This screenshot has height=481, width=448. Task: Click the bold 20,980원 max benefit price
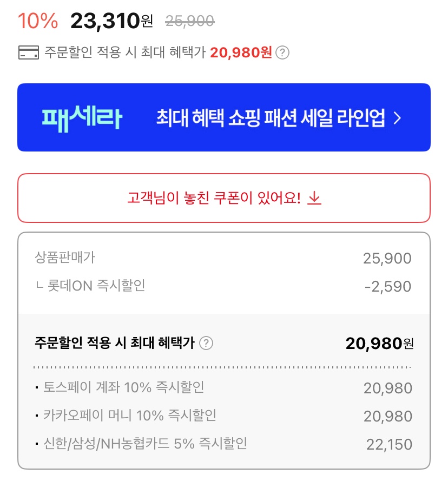pos(379,343)
